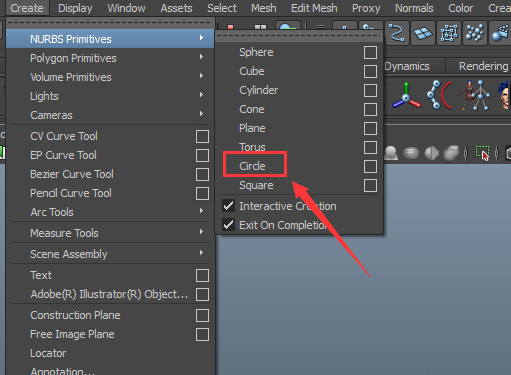Click the character skeleton shelf icon
This screenshot has width=511, height=375.
click(475, 95)
